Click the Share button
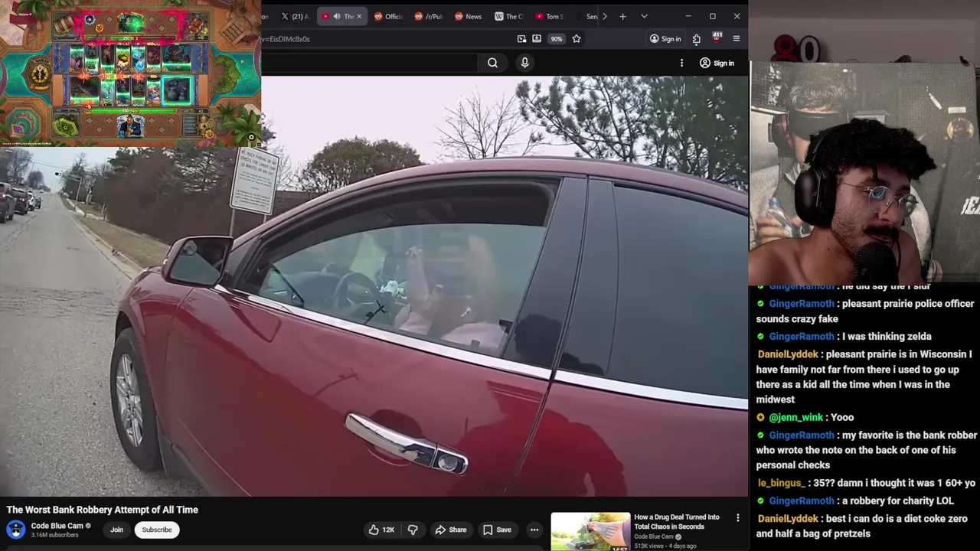Viewport: 980px width, 551px height. click(x=450, y=530)
